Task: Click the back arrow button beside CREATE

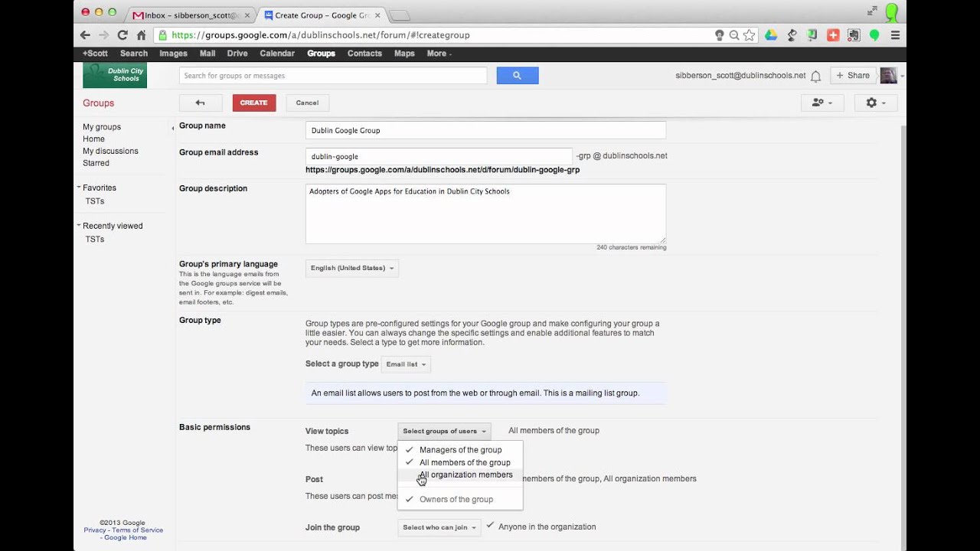Action: [x=201, y=103]
